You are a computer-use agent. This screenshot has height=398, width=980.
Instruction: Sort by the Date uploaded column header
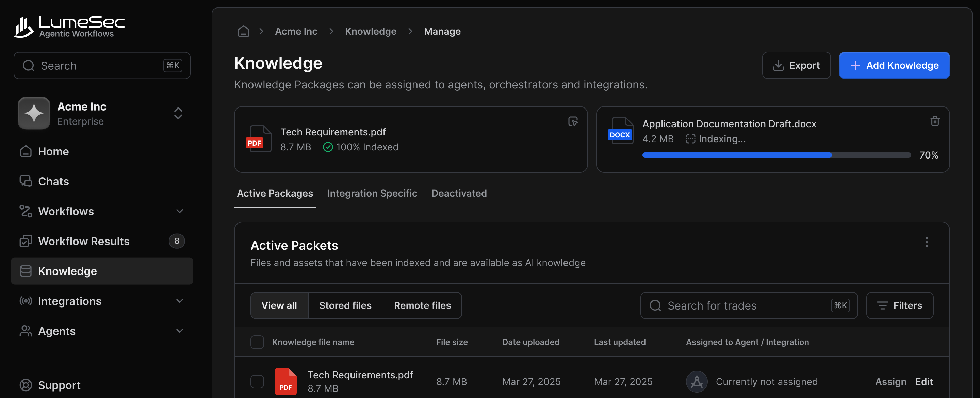(531, 342)
